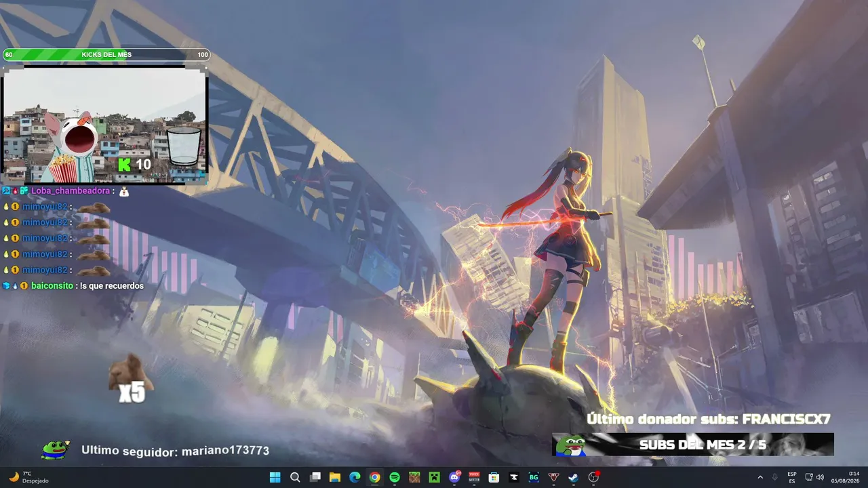868x488 pixels.
Task: Switch to Google Chrome on the taskbar
Action: (x=374, y=477)
